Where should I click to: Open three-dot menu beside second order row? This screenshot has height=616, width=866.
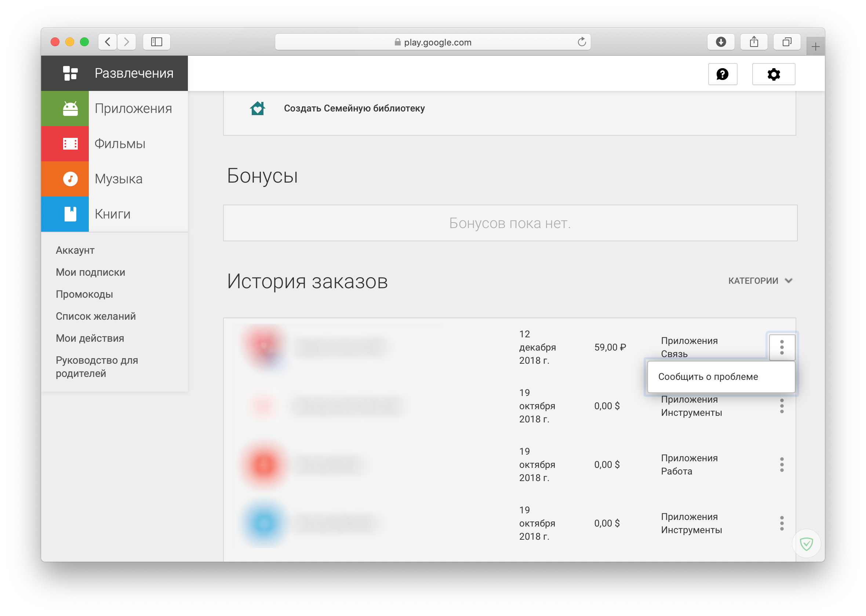[782, 406]
